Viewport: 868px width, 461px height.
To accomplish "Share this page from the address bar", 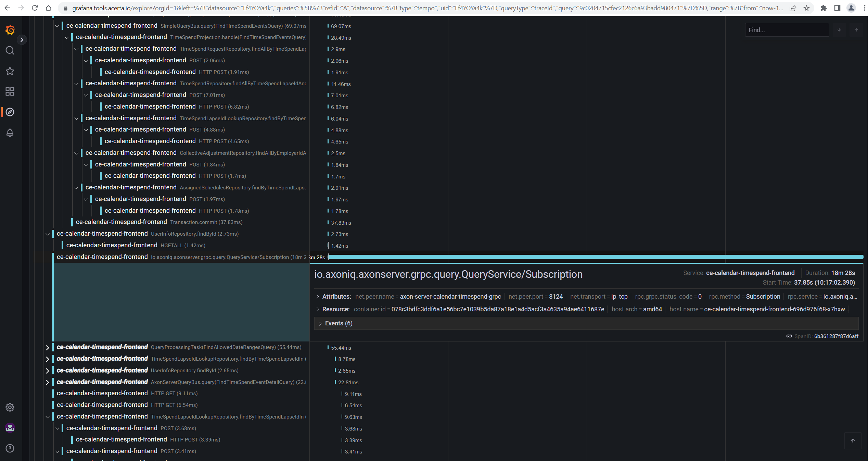I will [x=793, y=8].
